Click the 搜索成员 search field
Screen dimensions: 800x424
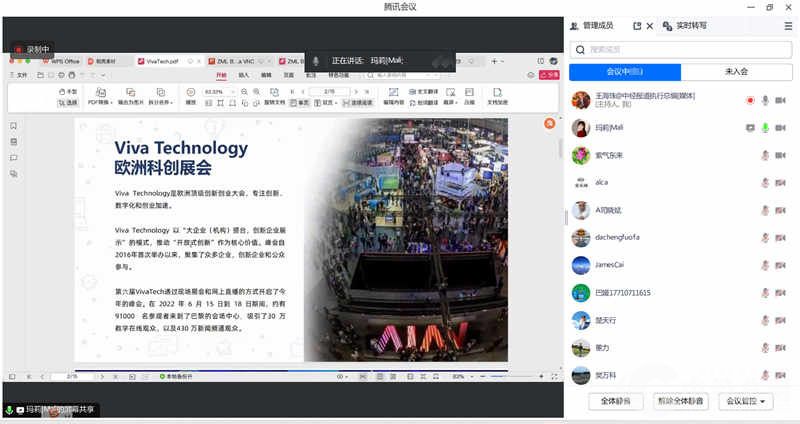point(680,49)
